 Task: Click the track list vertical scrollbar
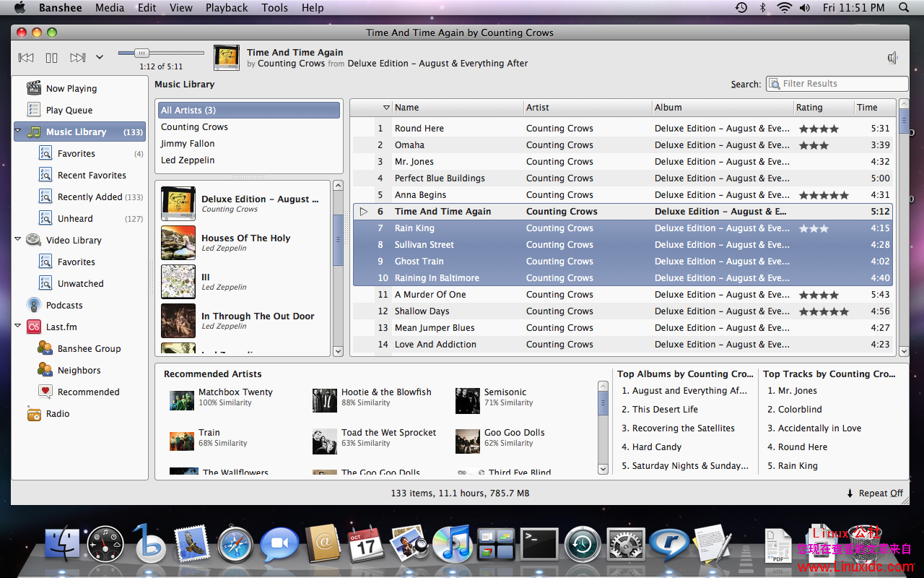(903, 228)
